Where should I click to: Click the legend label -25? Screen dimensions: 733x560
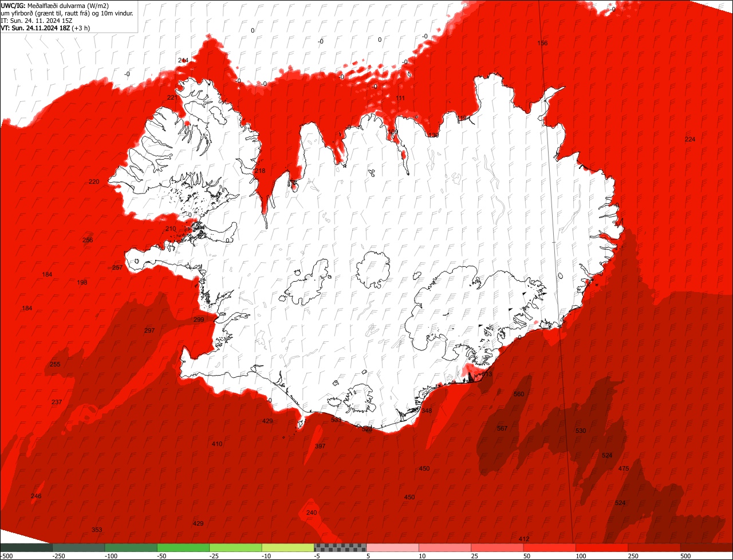pyautogui.click(x=214, y=556)
